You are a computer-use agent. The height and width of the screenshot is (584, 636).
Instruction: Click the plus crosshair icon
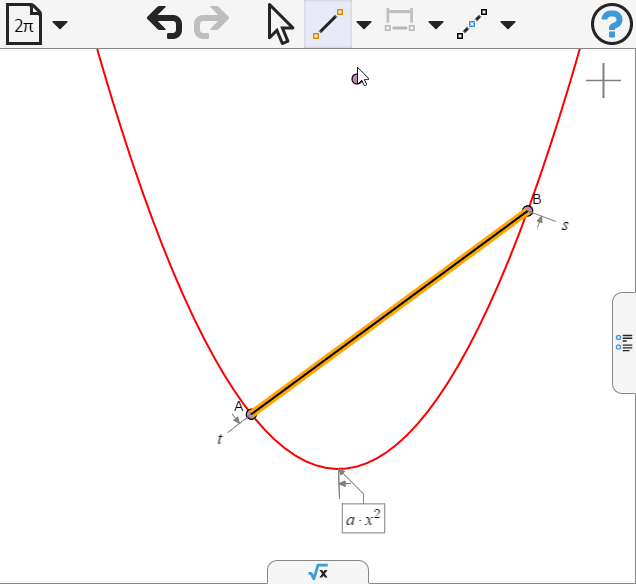[x=603, y=80]
